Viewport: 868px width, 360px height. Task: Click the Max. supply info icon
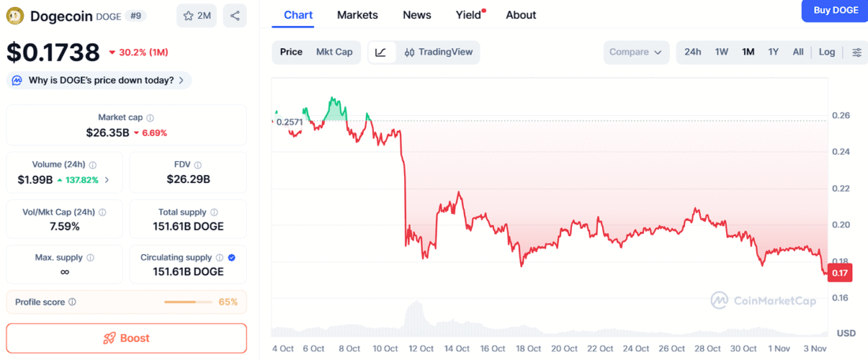pyautogui.click(x=90, y=258)
